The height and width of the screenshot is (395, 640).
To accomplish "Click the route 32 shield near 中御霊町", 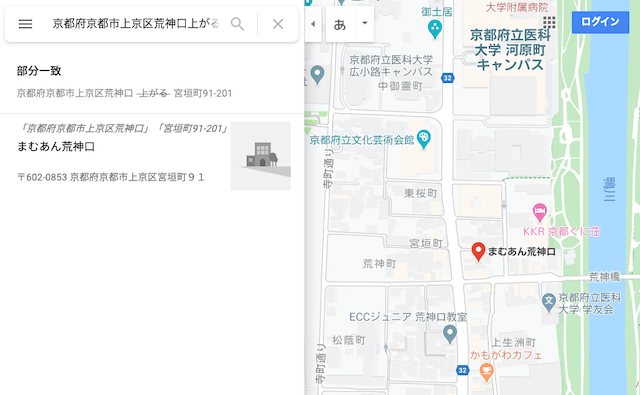I will click(448, 78).
